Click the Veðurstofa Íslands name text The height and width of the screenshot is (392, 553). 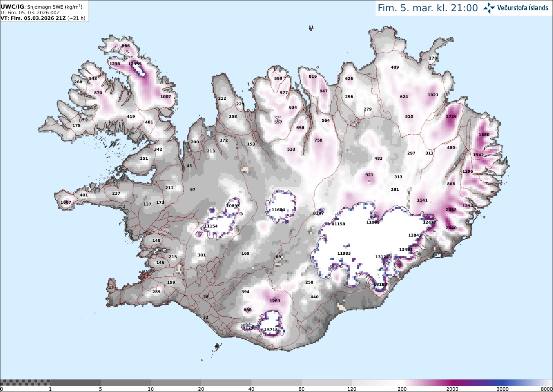point(523,8)
